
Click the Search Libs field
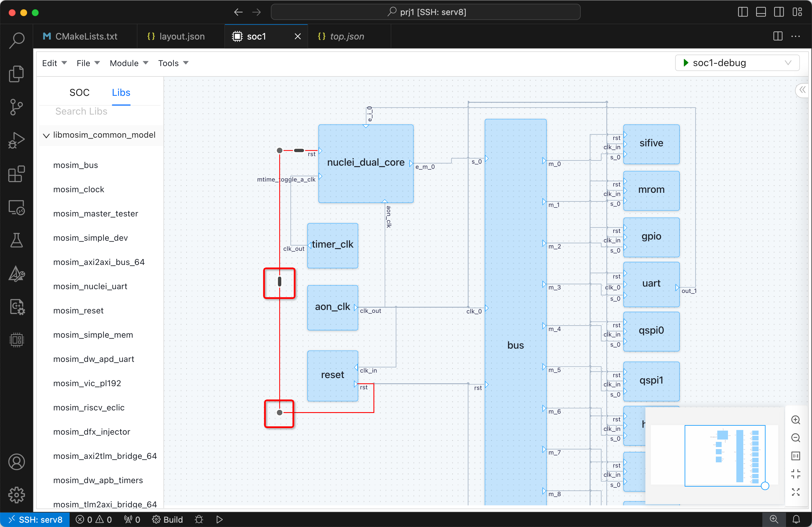point(101,111)
